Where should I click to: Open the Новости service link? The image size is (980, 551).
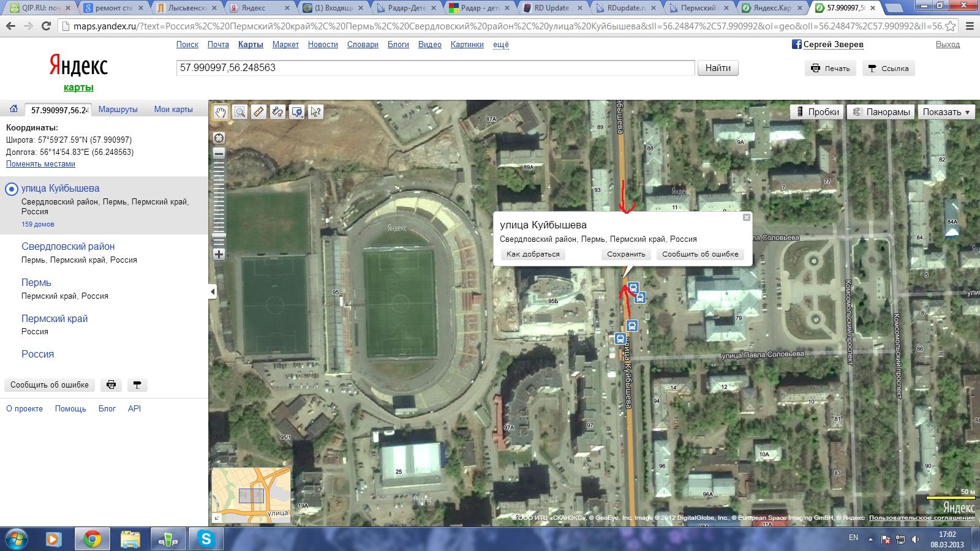[x=323, y=45]
